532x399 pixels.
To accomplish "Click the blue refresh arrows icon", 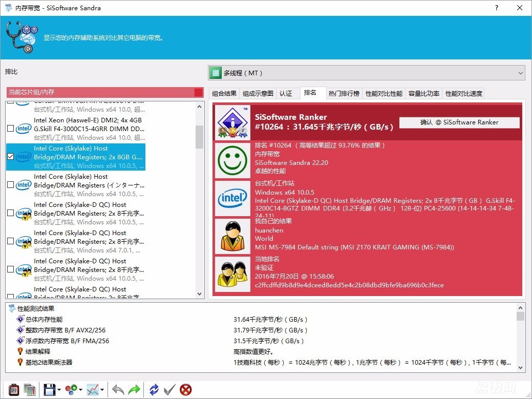I will 154,390.
